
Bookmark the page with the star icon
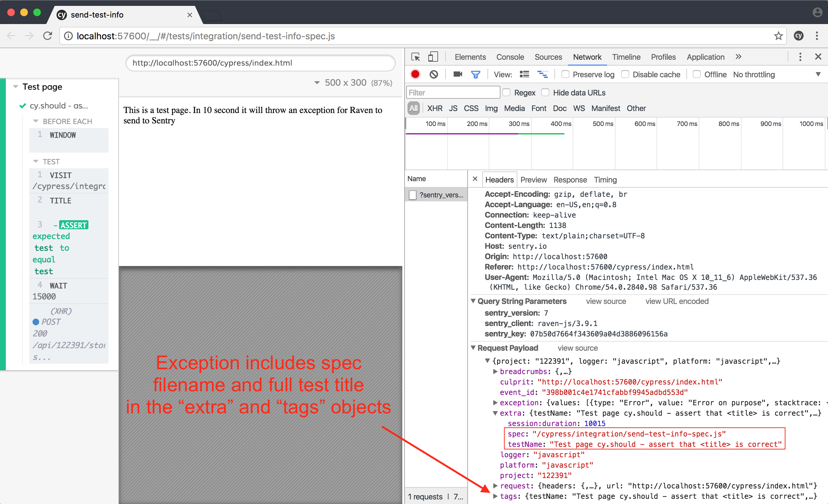778,36
